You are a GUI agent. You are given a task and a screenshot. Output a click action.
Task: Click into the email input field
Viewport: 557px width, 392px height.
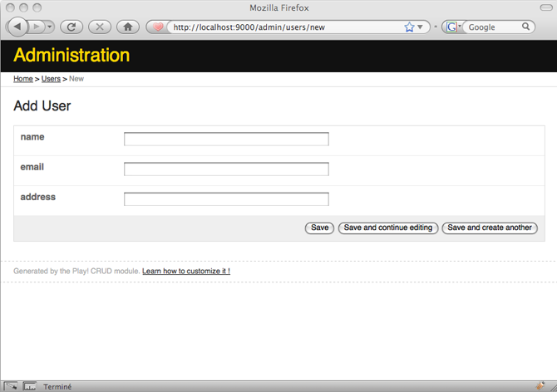pyautogui.click(x=226, y=169)
